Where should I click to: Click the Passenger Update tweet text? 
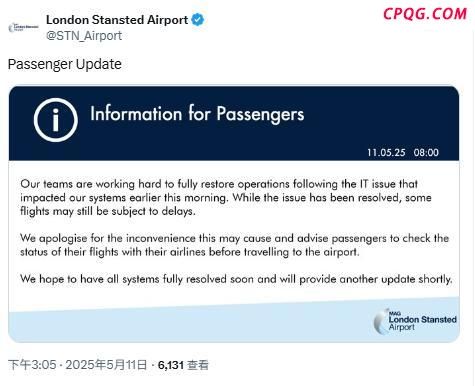pyautogui.click(x=65, y=64)
